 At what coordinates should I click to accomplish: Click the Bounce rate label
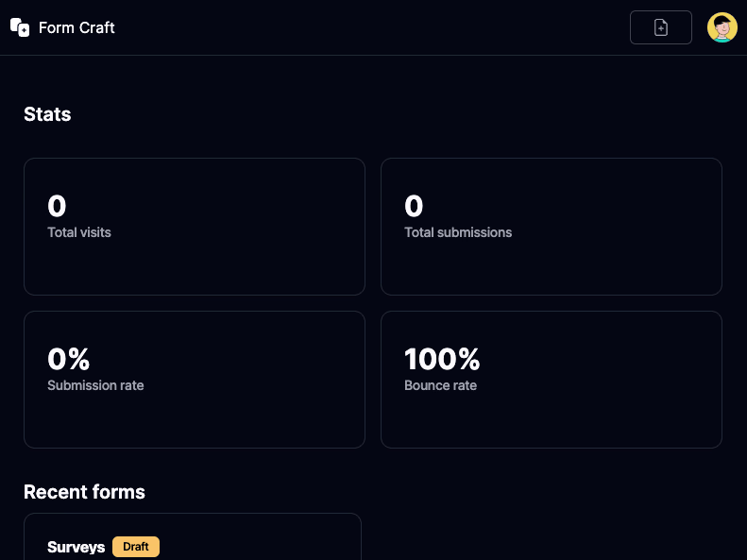pos(440,385)
